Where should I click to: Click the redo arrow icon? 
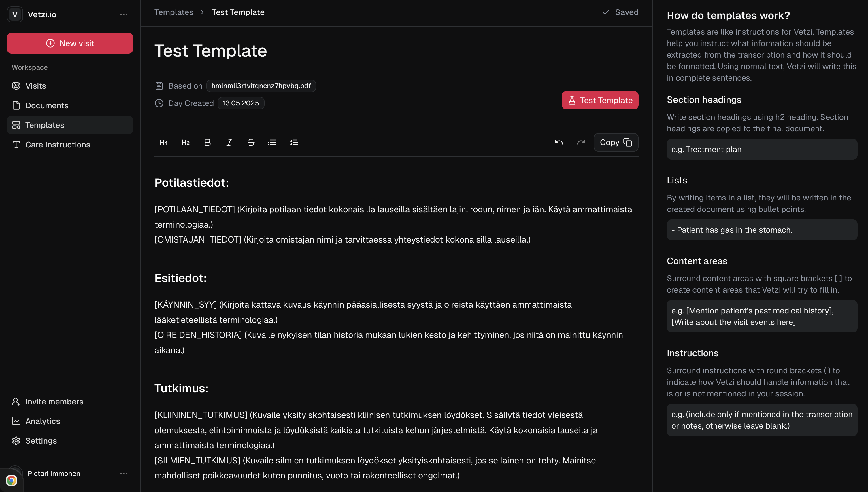click(x=581, y=142)
